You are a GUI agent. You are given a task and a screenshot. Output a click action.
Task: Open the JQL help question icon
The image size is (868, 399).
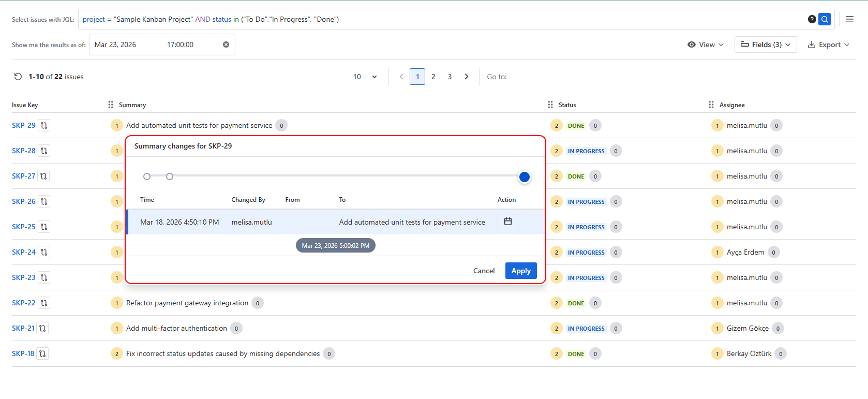click(812, 19)
